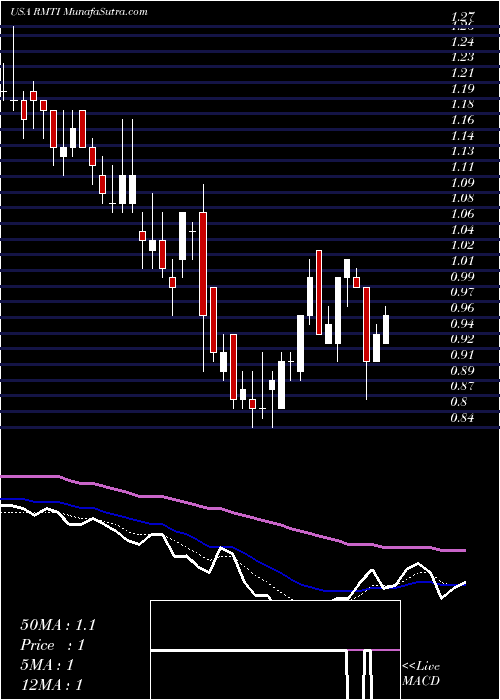
Task: Click the 0.84 price axis label
Action: pos(462,418)
